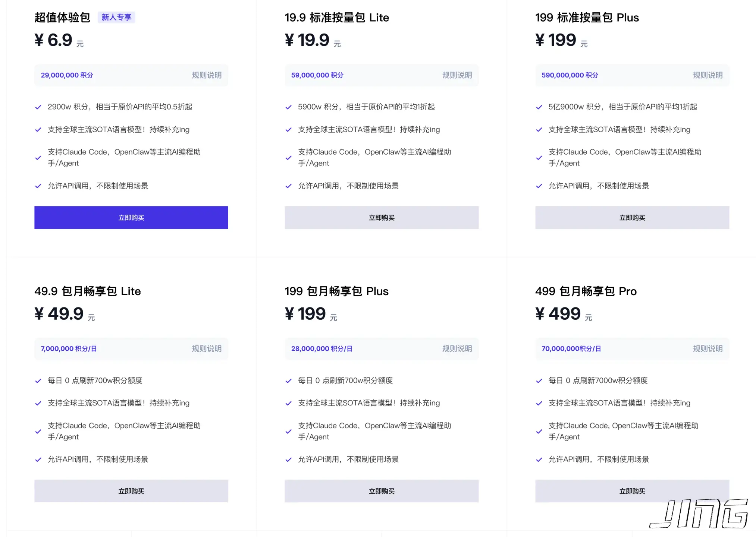
Task: Click the checkmark next to 支持全球主流SOTA语言模型 in Pro plan
Action: [539, 403]
